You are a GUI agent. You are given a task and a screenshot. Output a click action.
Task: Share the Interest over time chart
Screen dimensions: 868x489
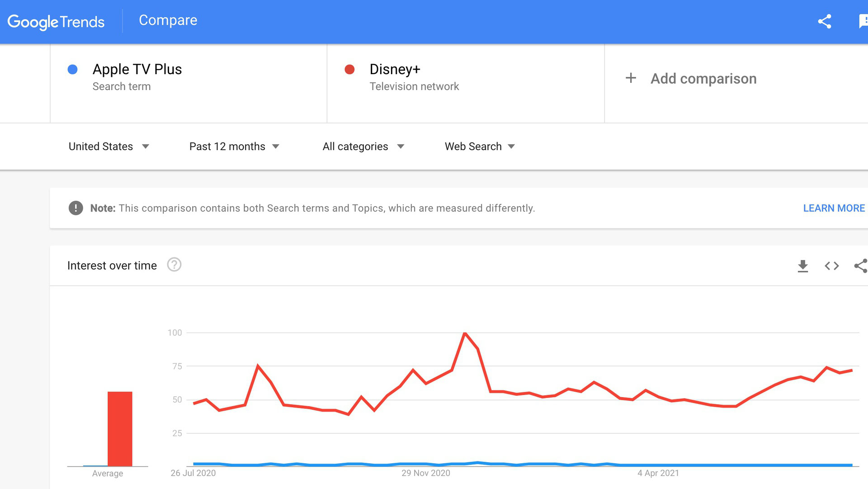click(860, 266)
